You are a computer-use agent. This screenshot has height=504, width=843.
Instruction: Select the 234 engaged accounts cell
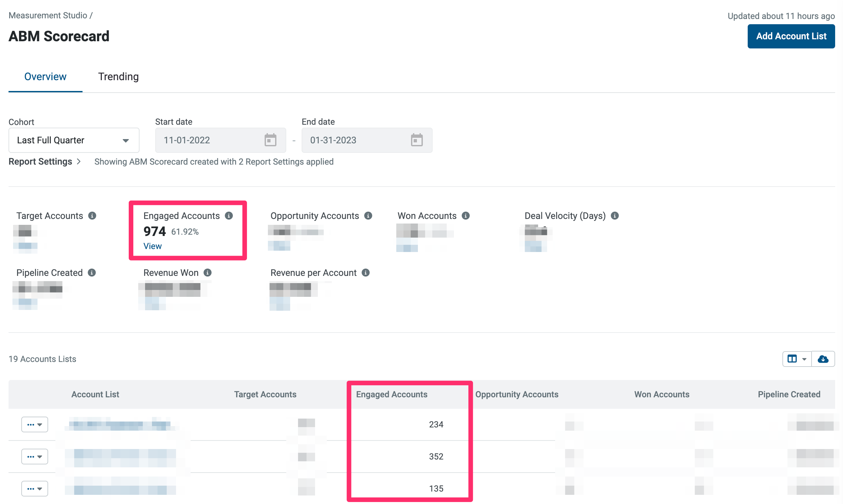coord(436,424)
